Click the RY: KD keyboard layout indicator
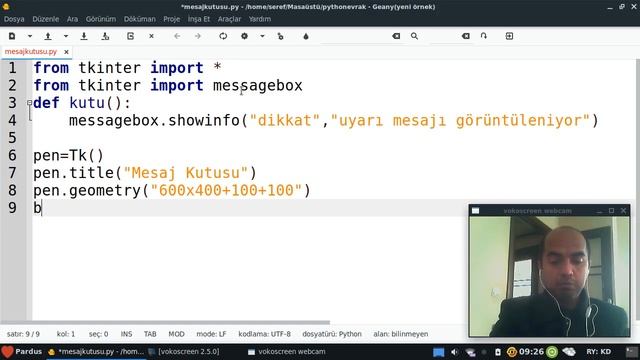The height and width of the screenshot is (360, 640). click(599, 352)
